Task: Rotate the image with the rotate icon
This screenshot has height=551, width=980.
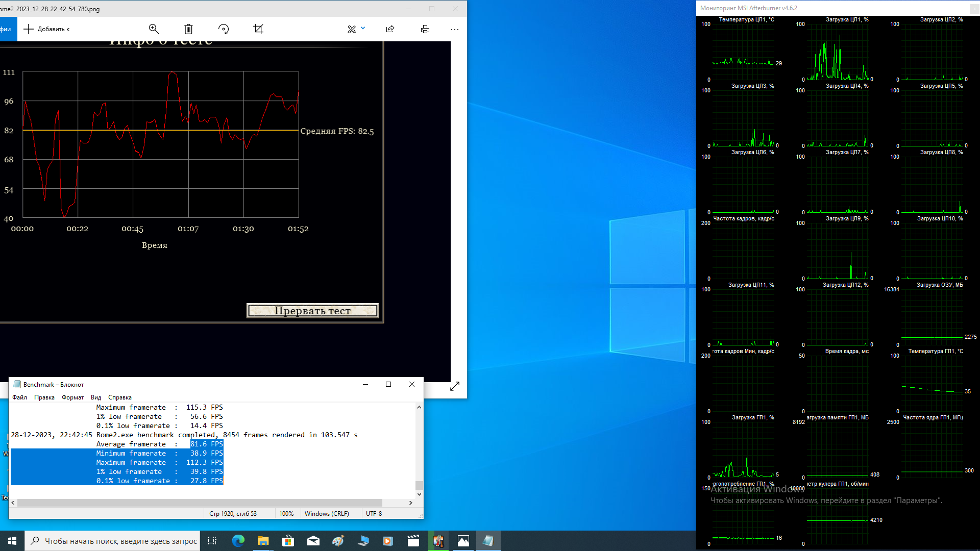Action: 224,29
